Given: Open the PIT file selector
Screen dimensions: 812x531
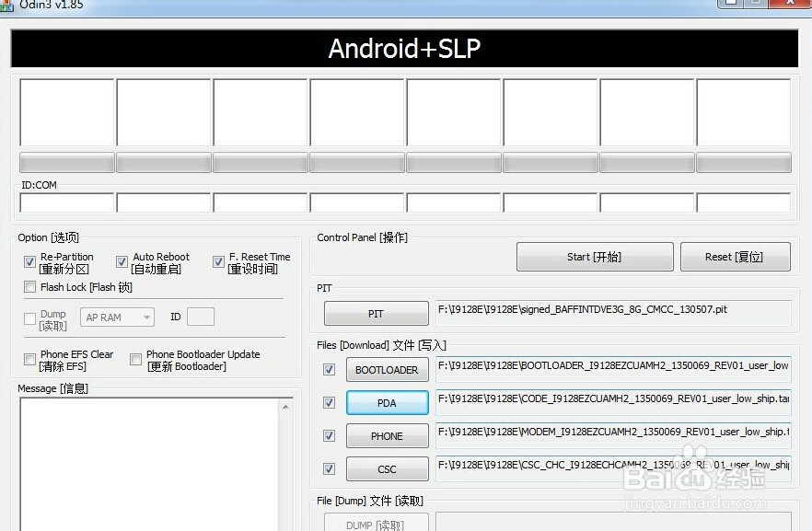Looking at the screenshot, I should point(375,313).
